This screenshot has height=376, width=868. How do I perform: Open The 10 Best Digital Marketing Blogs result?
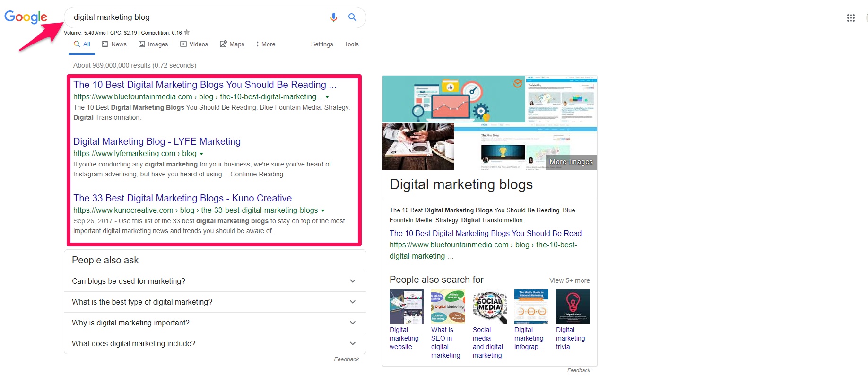click(x=205, y=85)
